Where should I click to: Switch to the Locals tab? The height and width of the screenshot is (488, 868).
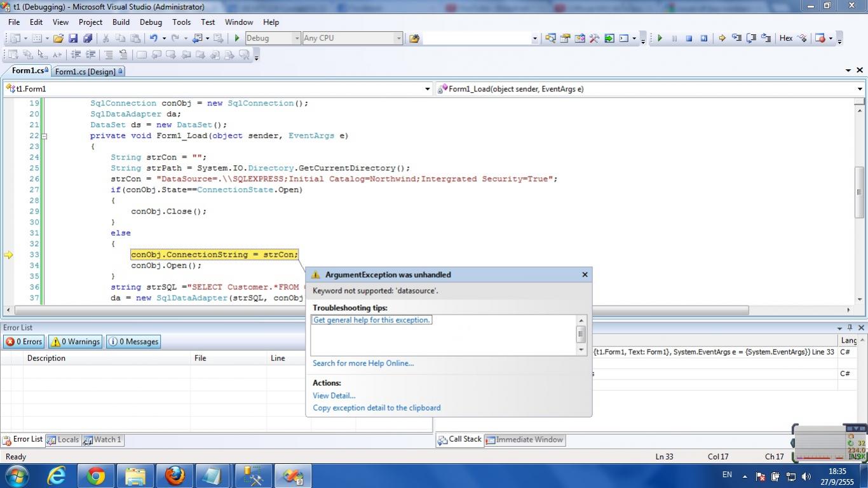pyautogui.click(x=64, y=439)
